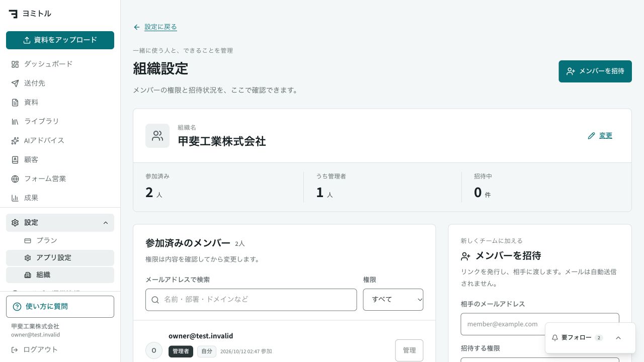Click the ヨミトル logo icon

coord(13,14)
